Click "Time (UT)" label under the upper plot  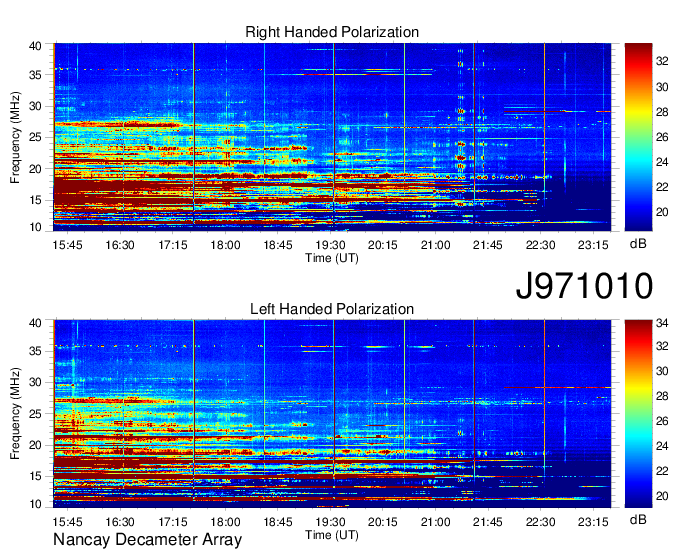pyautogui.click(x=332, y=258)
